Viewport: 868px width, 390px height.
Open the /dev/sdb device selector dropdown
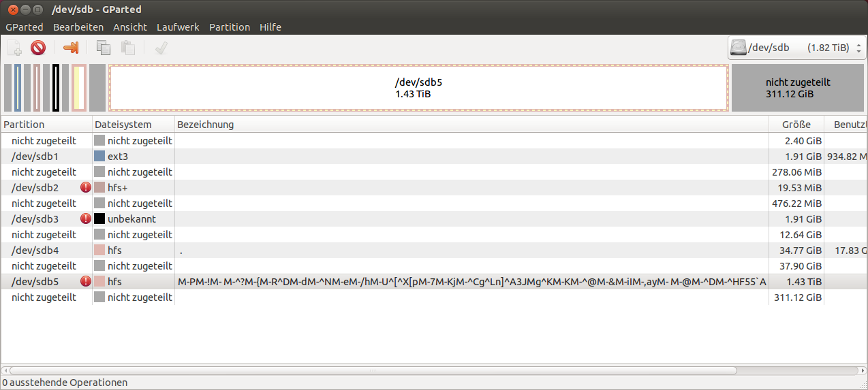[796, 48]
